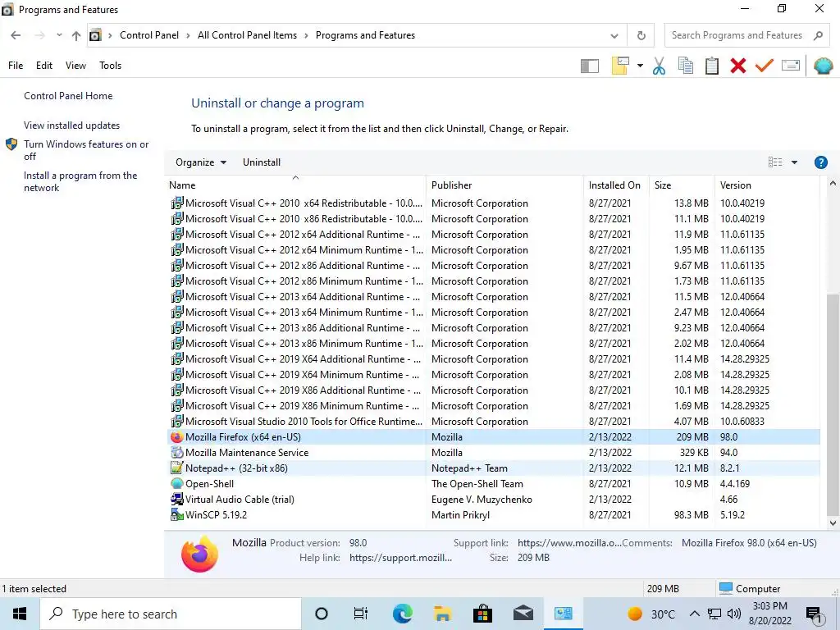Sort by the Size column header
This screenshot has width=840, height=630.
(682, 185)
